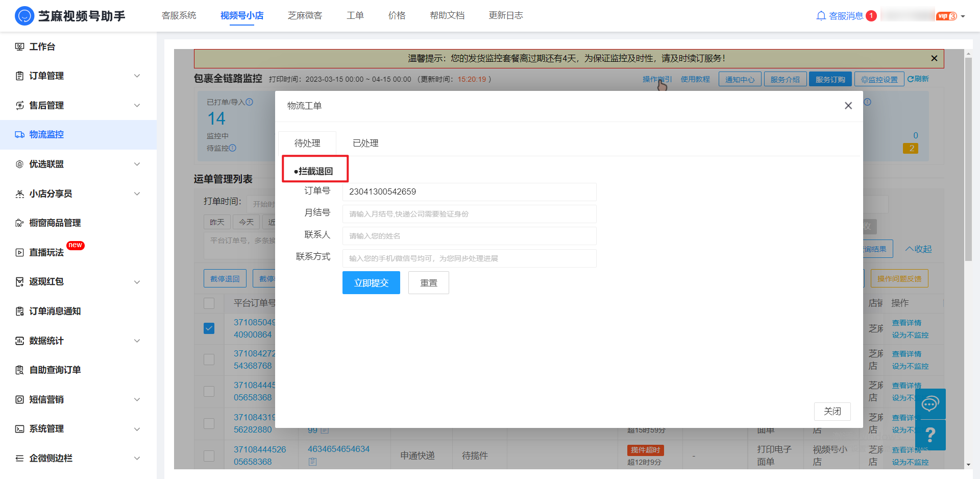Expand the 售后管理 menu chevron
This screenshot has height=479, width=980.
[137, 105]
